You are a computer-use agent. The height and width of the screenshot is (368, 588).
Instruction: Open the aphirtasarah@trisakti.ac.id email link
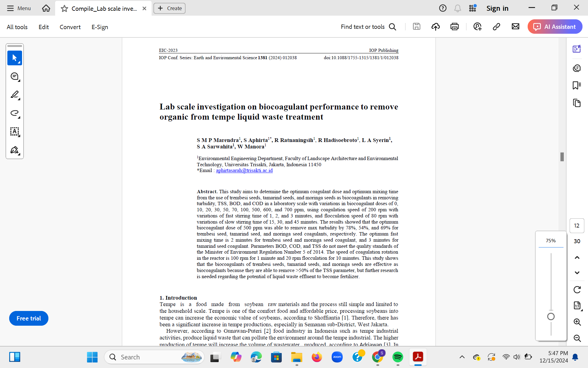tap(244, 171)
